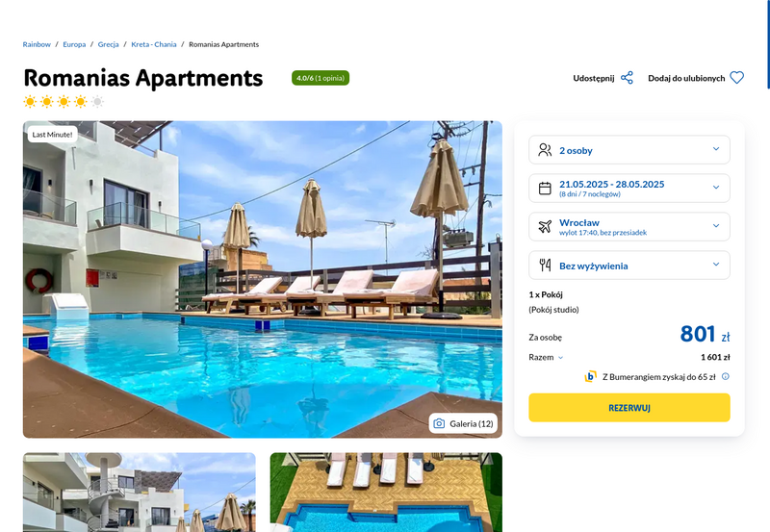
Task: Open the Wrocław departure dropdown
Action: tap(629, 226)
